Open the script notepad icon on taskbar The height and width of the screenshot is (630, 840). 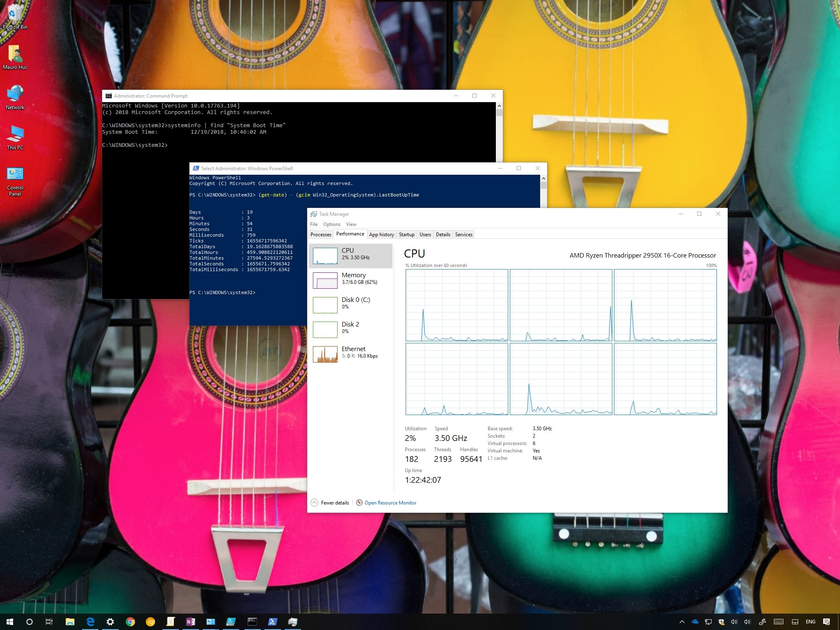coord(171,622)
